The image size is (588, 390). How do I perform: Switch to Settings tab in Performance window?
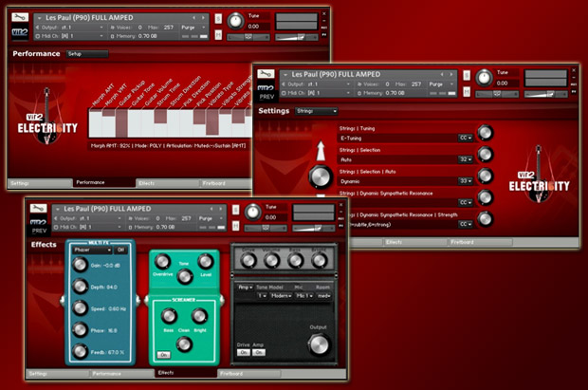click(40, 183)
